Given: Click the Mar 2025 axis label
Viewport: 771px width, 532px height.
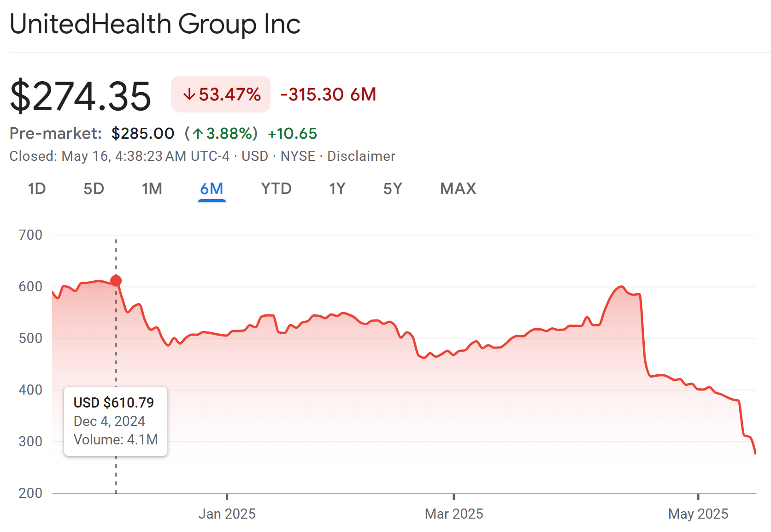Looking at the screenshot, I should [x=454, y=514].
